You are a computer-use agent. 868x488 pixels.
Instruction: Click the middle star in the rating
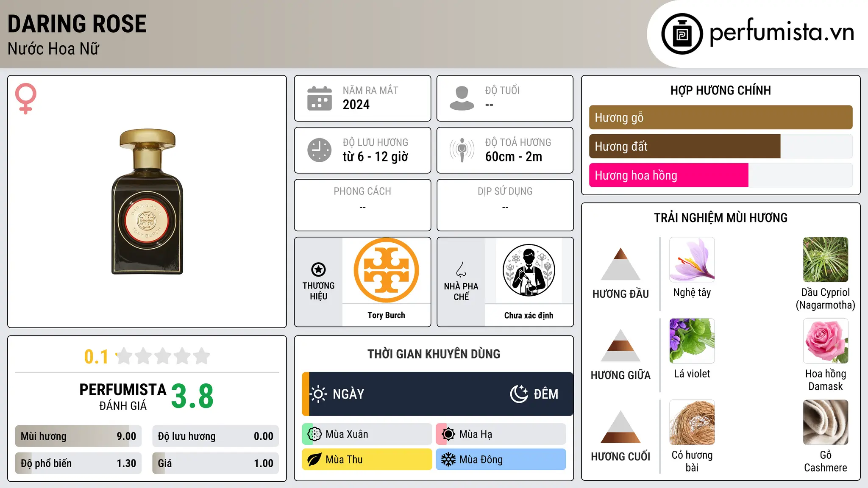coord(163,356)
